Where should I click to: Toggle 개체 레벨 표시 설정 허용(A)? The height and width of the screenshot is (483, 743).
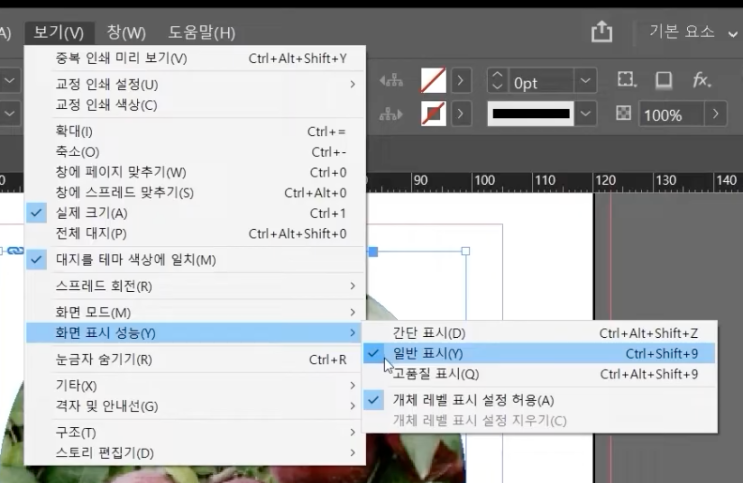539,400
